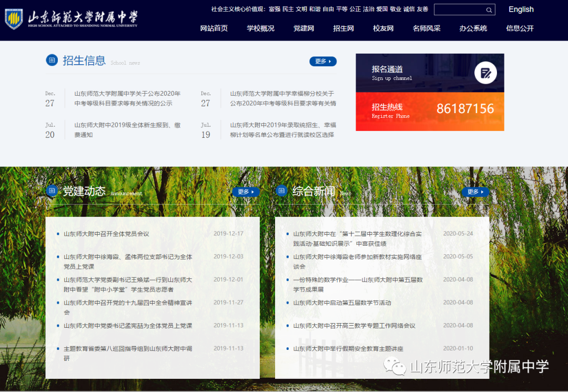Expand 更多 for 综合新闻

point(475,192)
